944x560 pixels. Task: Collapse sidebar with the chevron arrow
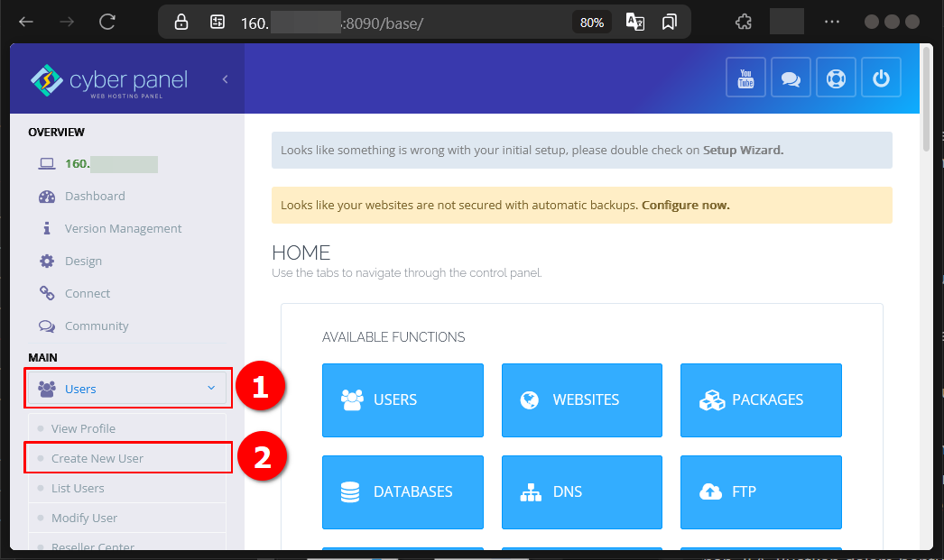(x=225, y=78)
